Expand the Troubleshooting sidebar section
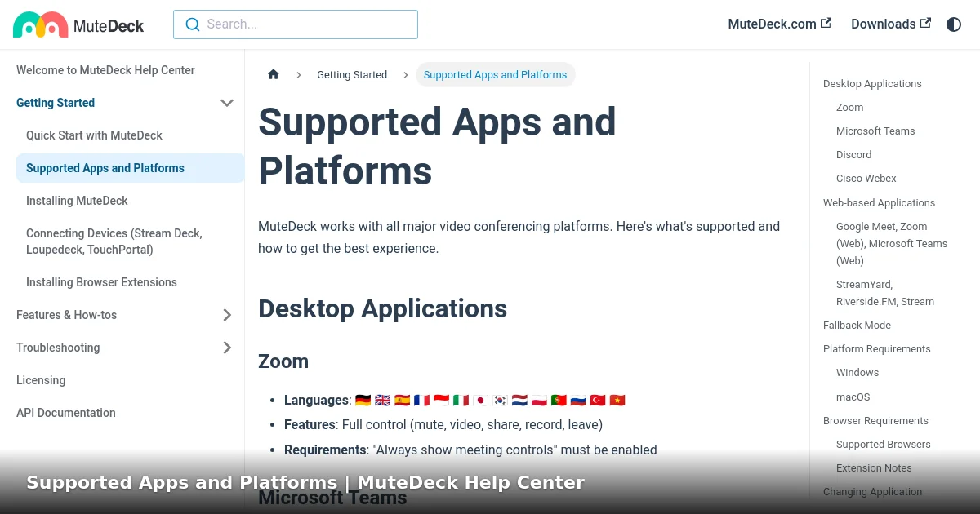This screenshot has width=980, height=514. (x=227, y=348)
